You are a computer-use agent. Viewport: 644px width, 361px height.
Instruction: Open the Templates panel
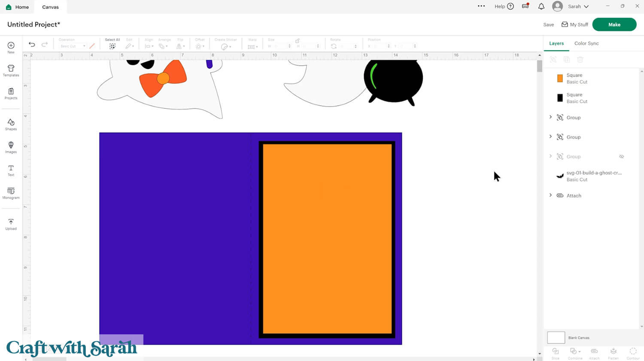click(11, 70)
